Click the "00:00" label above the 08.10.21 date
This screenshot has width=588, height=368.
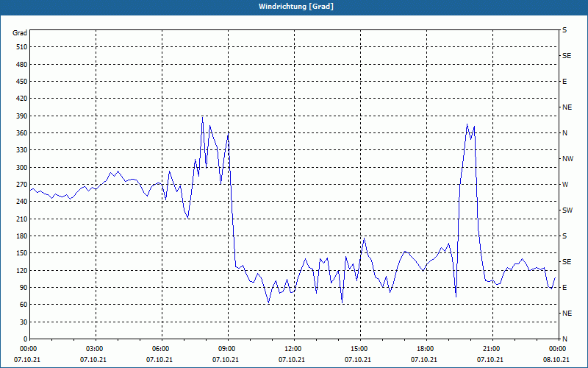click(556, 349)
